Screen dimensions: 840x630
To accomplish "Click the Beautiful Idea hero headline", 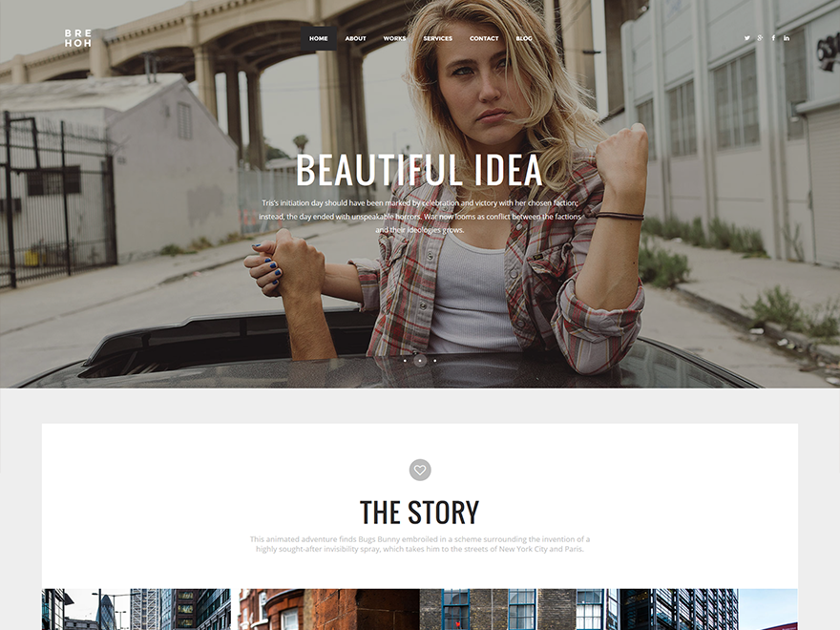I will [x=419, y=170].
